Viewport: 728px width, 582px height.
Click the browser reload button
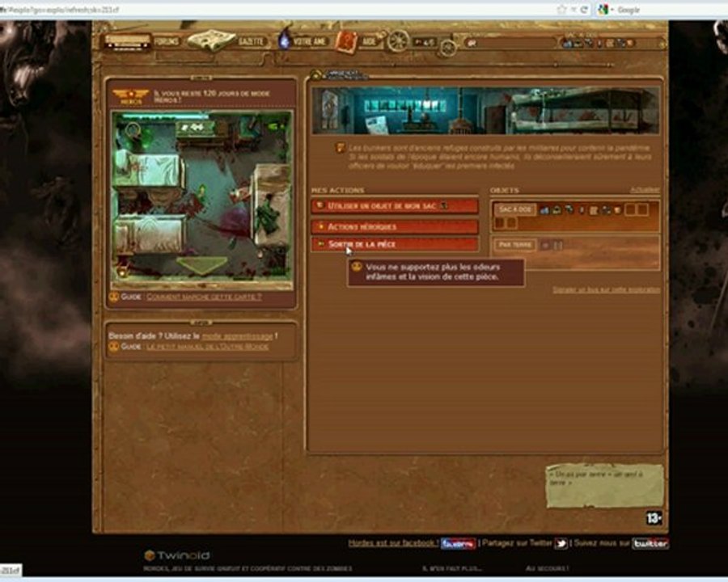[x=584, y=9]
